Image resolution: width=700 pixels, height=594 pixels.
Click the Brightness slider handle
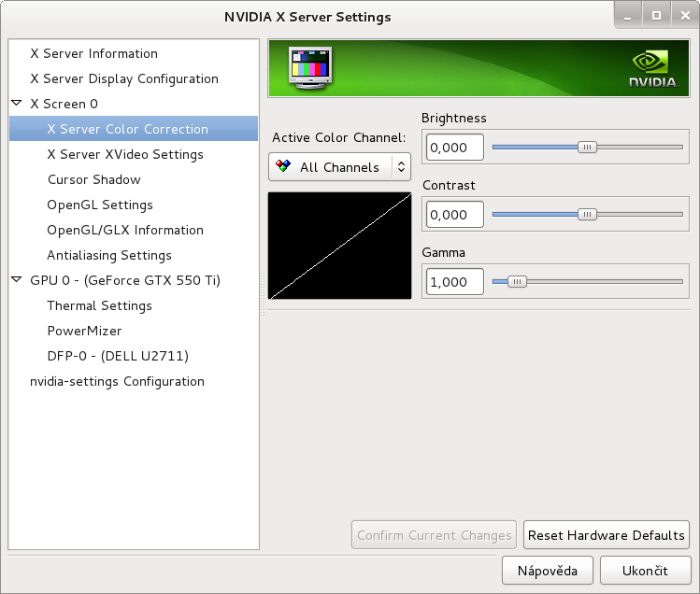click(x=587, y=147)
